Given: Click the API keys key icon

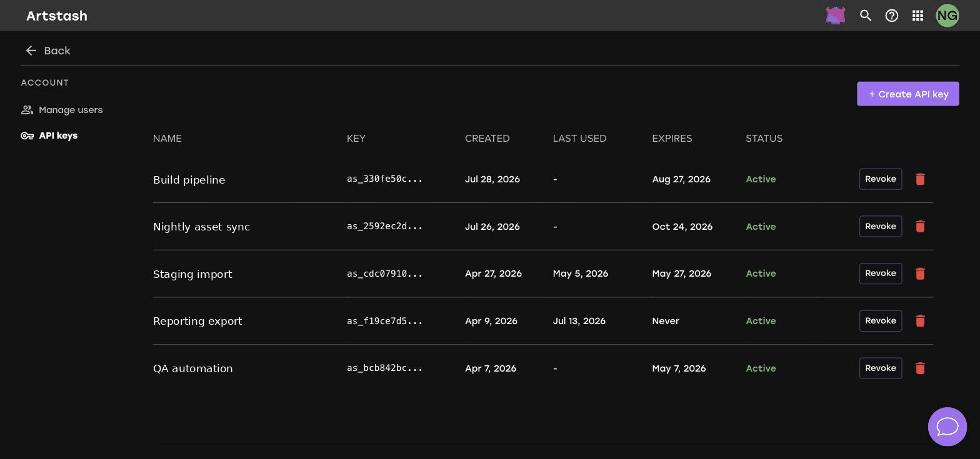Looking at the screenshot, I should click(x=27, y=136).
